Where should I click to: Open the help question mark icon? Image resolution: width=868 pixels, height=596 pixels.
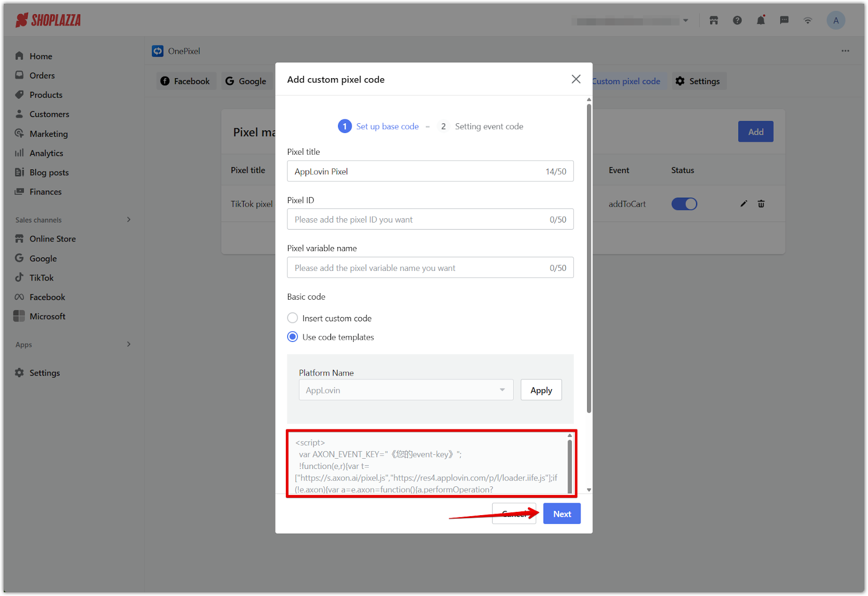[x=737, y=21]
